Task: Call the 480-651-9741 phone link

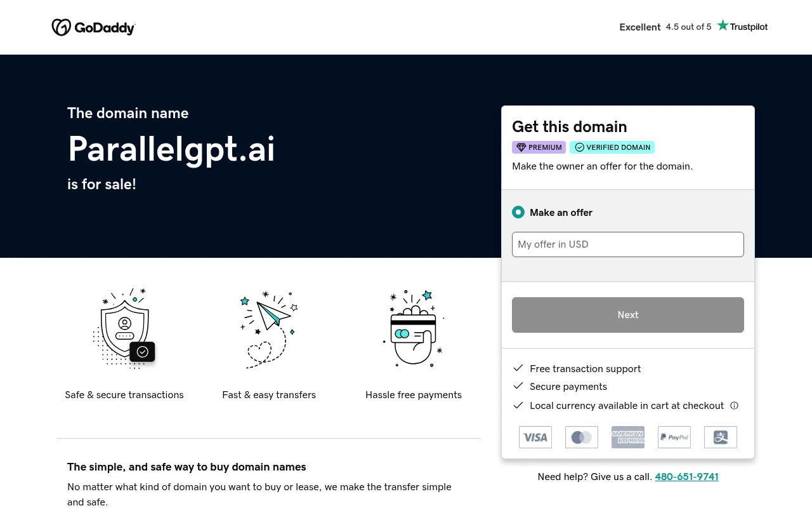Action: coord(686,476)
